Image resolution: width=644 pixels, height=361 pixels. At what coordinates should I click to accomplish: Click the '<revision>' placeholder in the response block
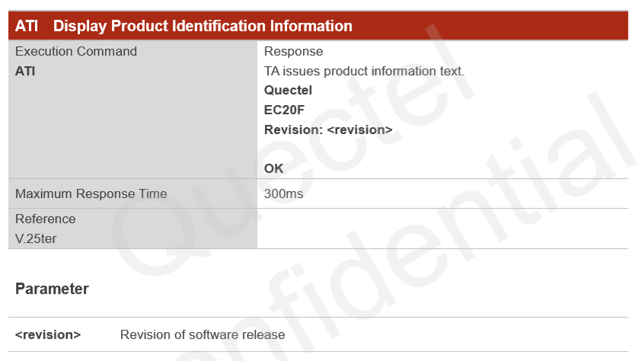[359, 129]
